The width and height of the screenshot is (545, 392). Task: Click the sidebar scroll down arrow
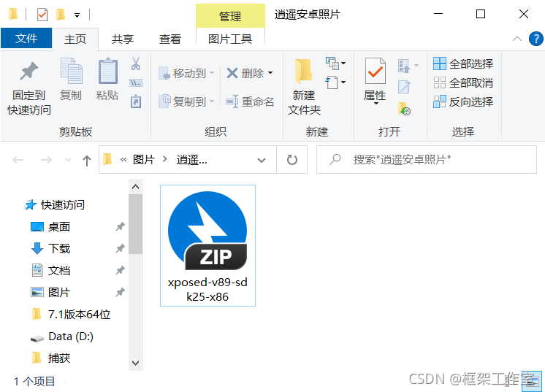[136, 364]
